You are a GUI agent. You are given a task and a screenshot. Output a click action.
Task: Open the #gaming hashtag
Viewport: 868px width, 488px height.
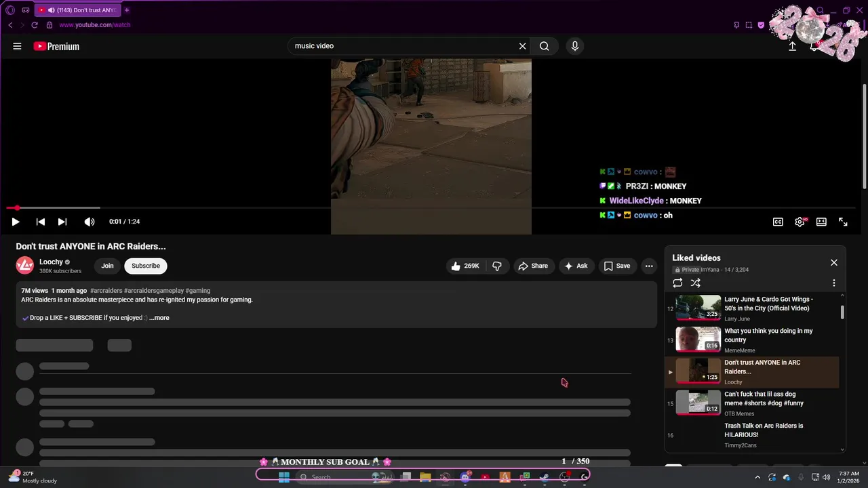198,290
